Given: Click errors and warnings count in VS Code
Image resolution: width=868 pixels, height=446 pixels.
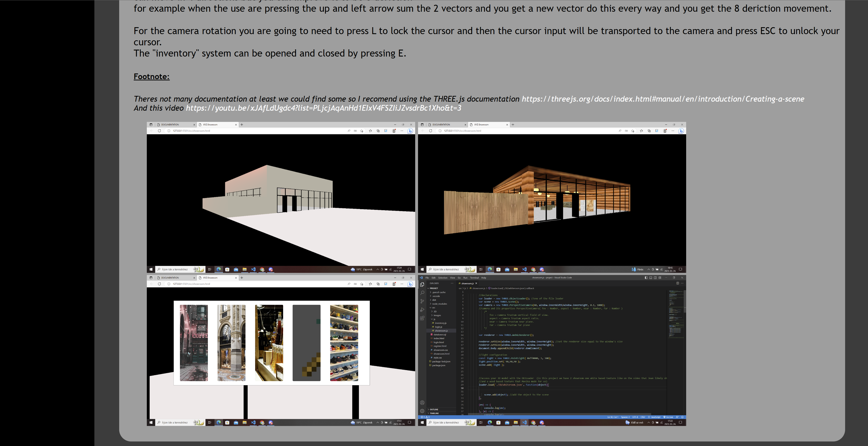Looking at the screenshot, I should pyautogui.click(x=425, y=417).
